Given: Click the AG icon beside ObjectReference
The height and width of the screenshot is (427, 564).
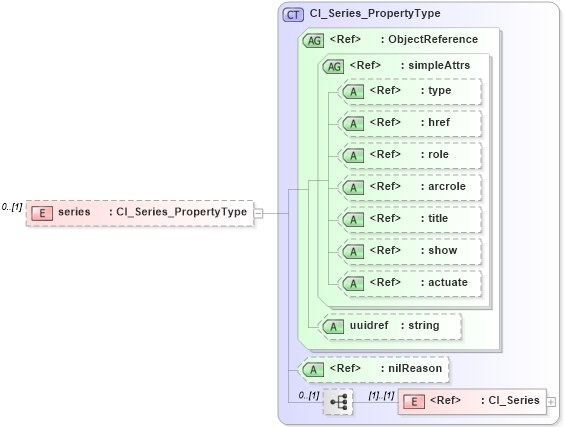Looking at the screenshot, I should tap(314, 41).
